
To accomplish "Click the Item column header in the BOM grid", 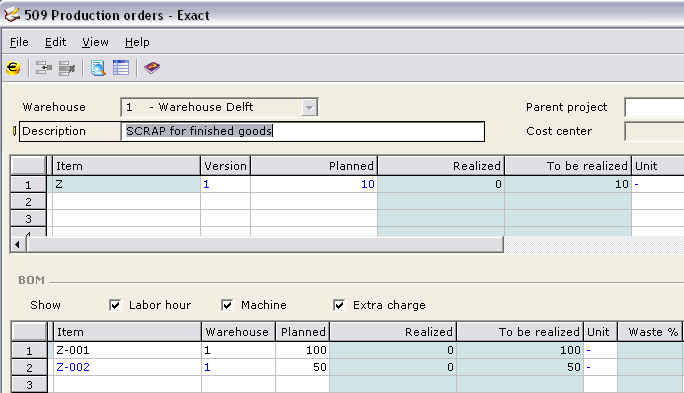I will pos(127,332).
